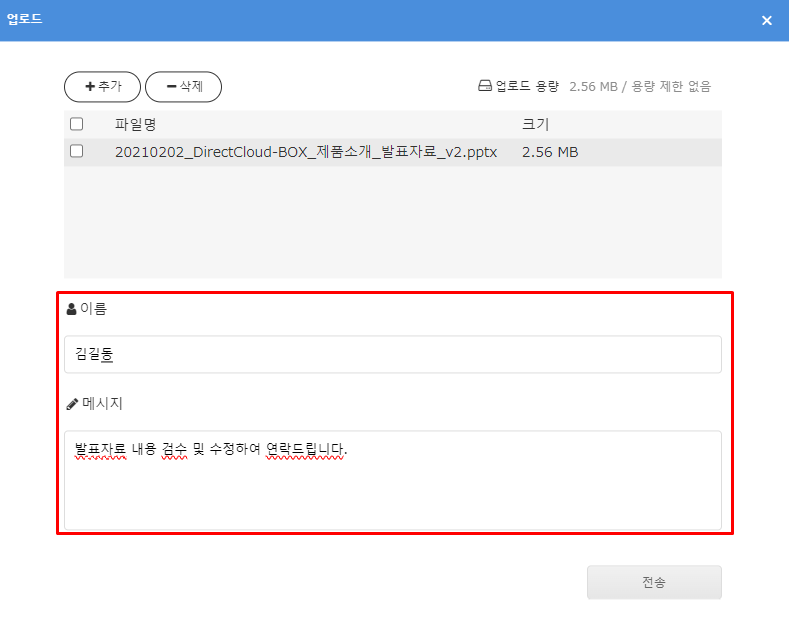The height and width of the screenshot is (621, 789).
Task: Click the minus icon on 삭제 button
Action: coord(171,87)
